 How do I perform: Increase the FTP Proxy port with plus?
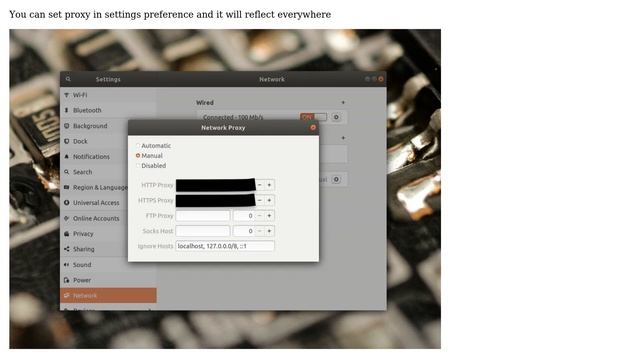tap(269, 216)
